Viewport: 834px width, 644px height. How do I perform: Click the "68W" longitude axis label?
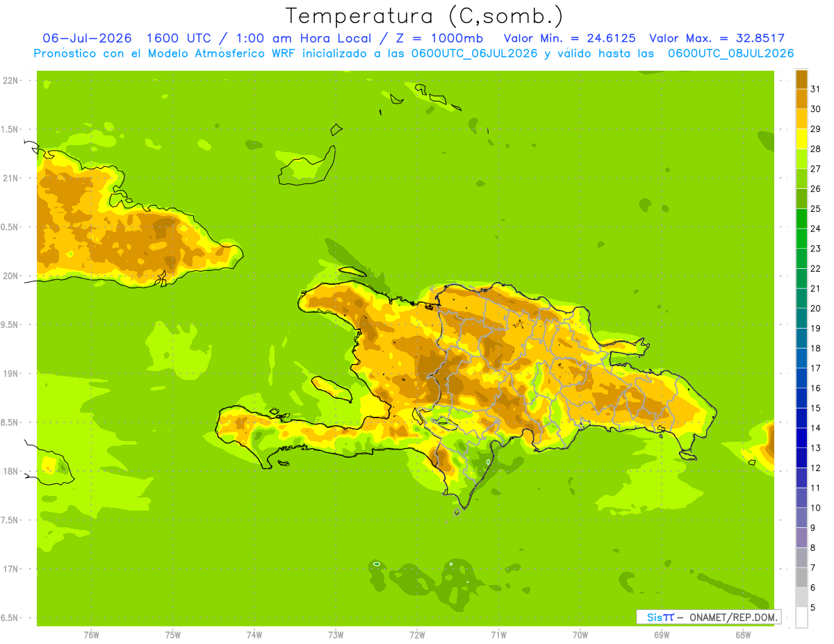click(743, 634)
